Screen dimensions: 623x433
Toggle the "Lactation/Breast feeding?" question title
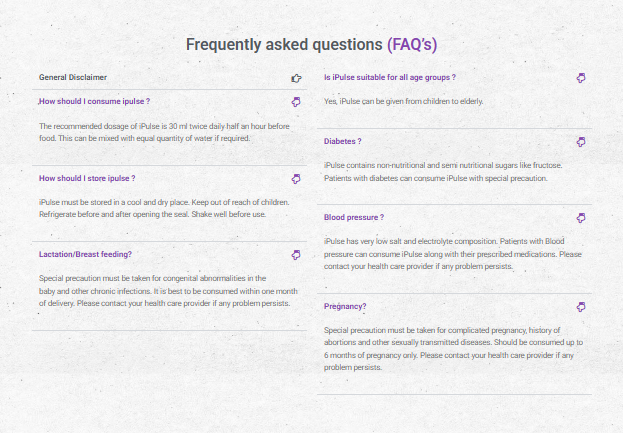click(x=85, y=255)
